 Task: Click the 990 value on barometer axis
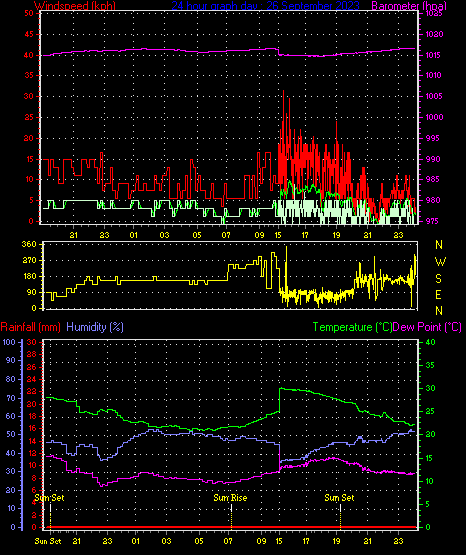432,159
